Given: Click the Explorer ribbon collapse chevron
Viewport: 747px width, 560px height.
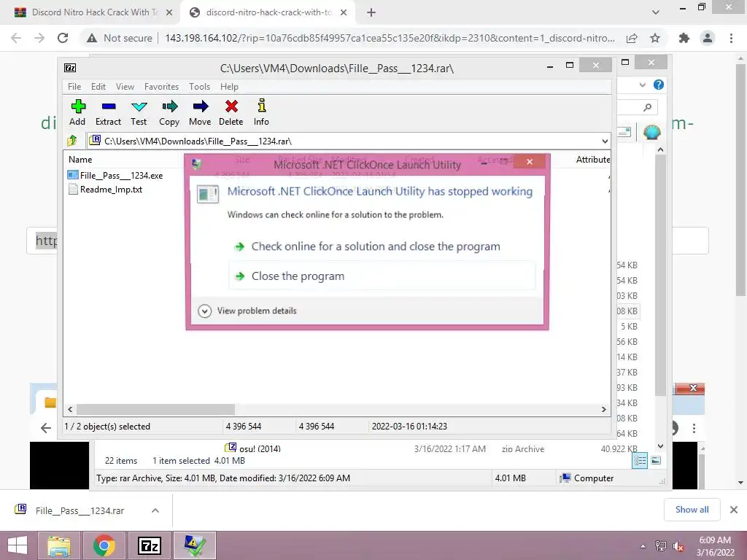Looking at the screenshot, I should pos(643,85).
